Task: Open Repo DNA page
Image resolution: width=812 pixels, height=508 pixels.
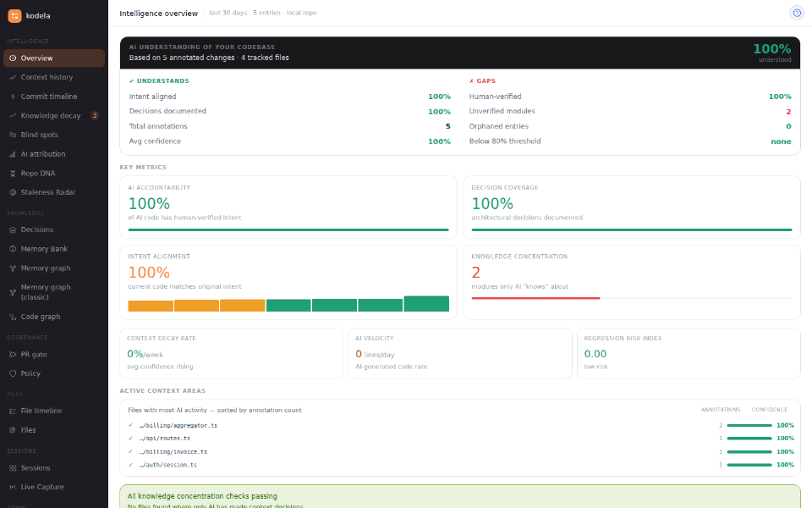Action: [54, 173]
